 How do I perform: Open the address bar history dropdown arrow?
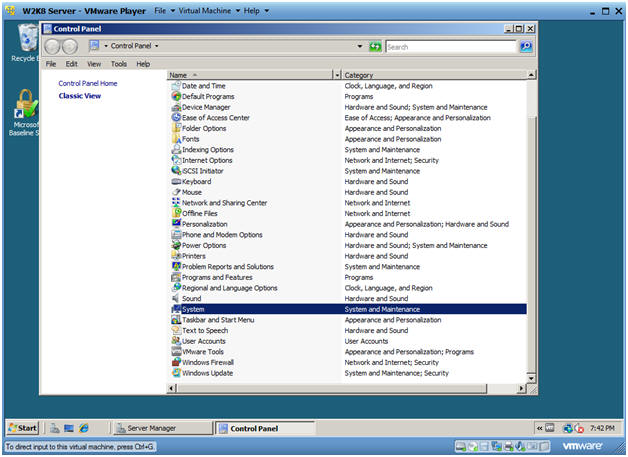(x=360, y=46)
